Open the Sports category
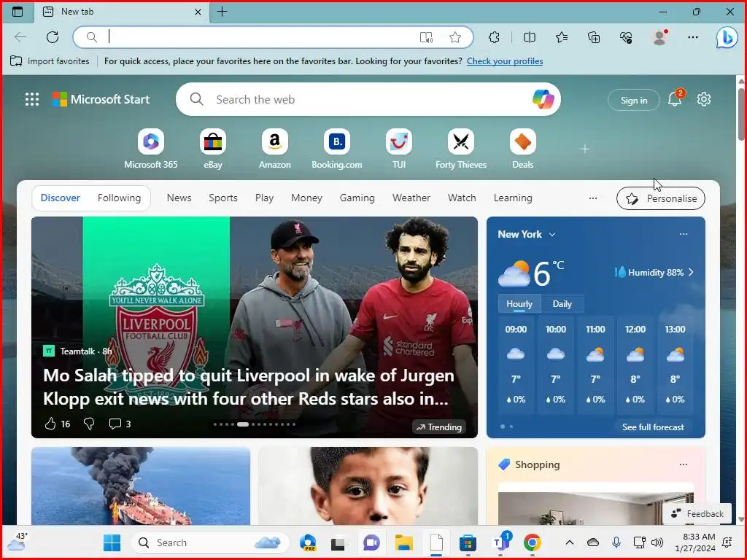 pos(223,198)
